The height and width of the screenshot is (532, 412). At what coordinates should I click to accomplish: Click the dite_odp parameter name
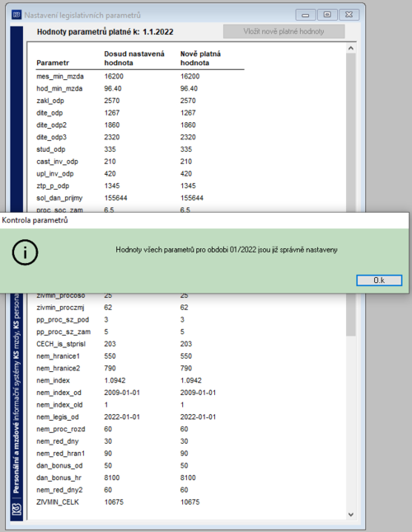coord(49,113)
